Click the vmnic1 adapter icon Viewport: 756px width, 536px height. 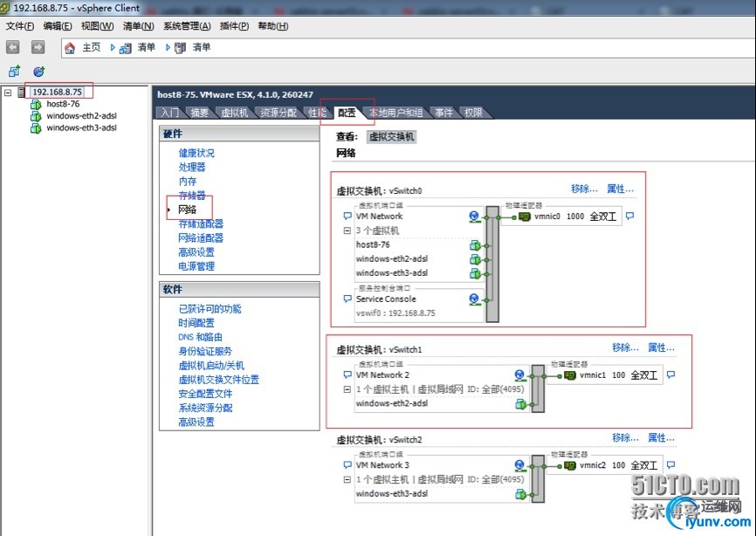pos(569,375)
